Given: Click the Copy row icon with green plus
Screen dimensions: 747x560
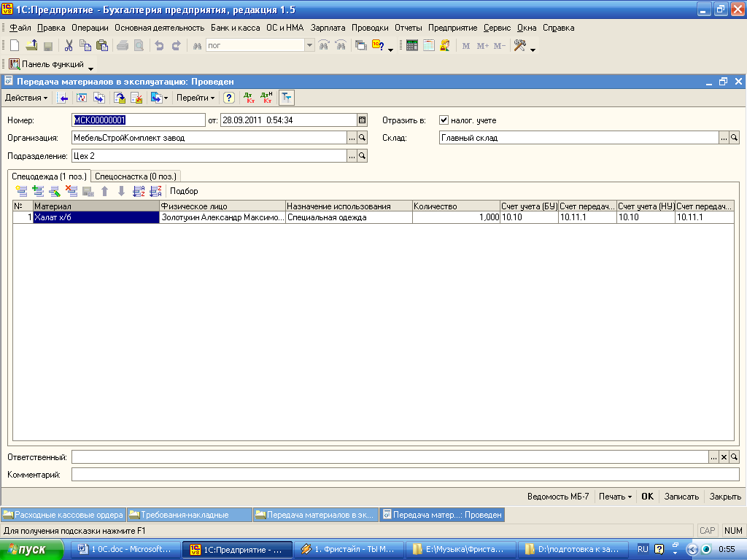Looking at the screenshot, I should pyautogui.click(x=38, y=192).
